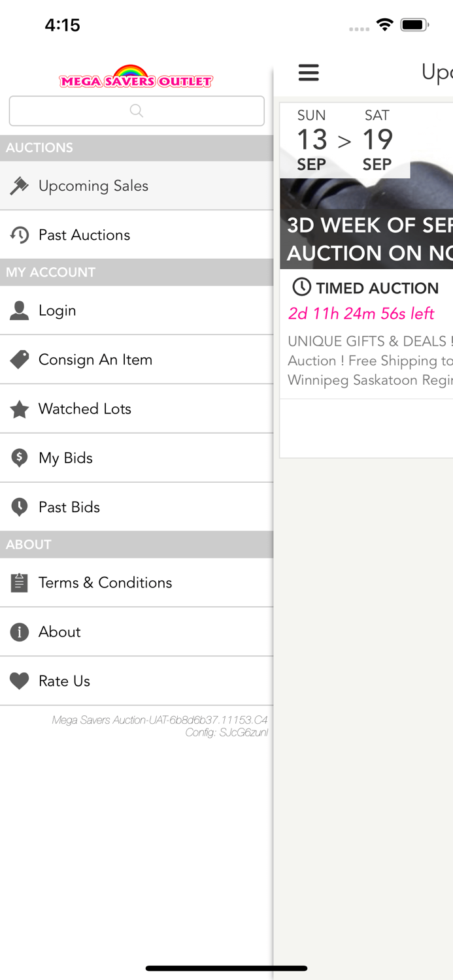Select the Watched Lots star icon
This screenshot has height=980, width=453.
tap(20, 408)
